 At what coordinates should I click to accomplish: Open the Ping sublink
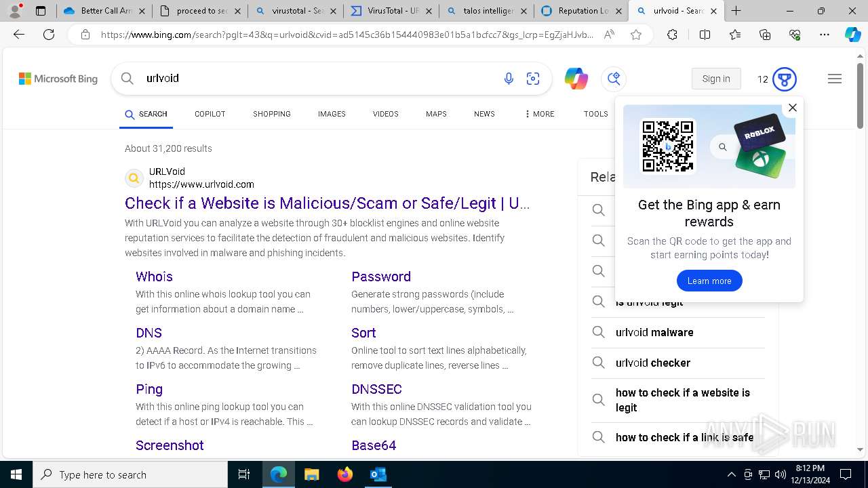(x=149, y=389)
